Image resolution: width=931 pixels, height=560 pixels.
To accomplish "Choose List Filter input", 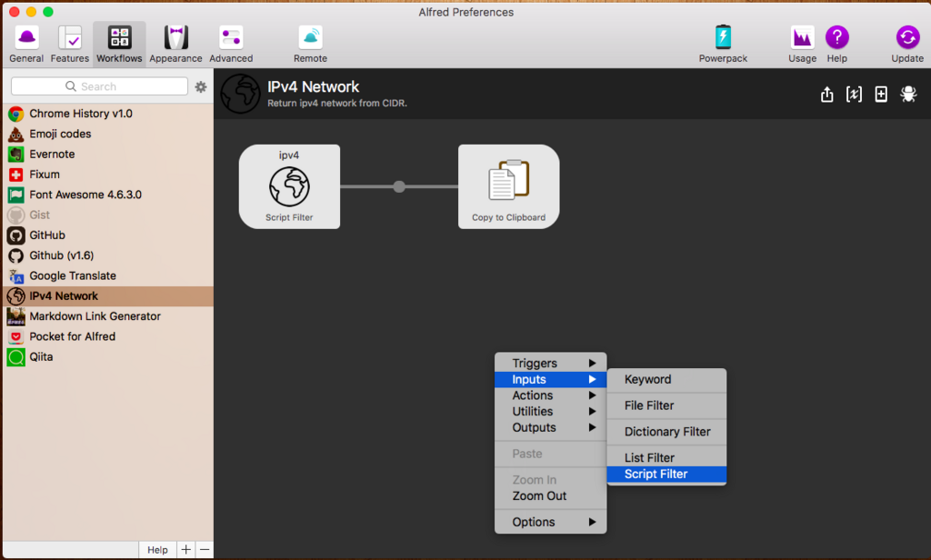I will tap(666, 457).
